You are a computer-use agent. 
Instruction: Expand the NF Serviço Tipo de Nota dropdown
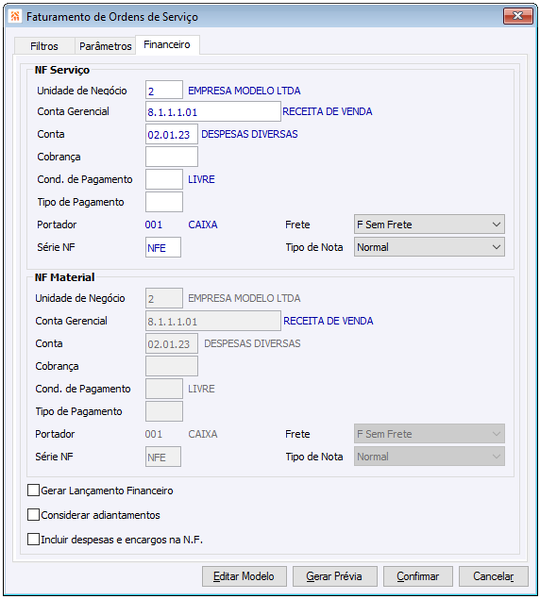429,247
